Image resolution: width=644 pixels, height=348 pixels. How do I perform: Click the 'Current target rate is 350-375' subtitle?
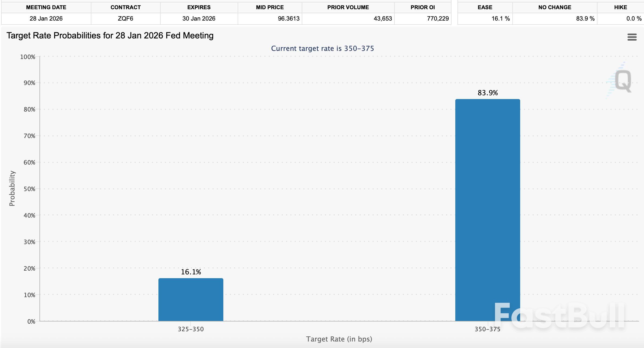coord(322,48)
